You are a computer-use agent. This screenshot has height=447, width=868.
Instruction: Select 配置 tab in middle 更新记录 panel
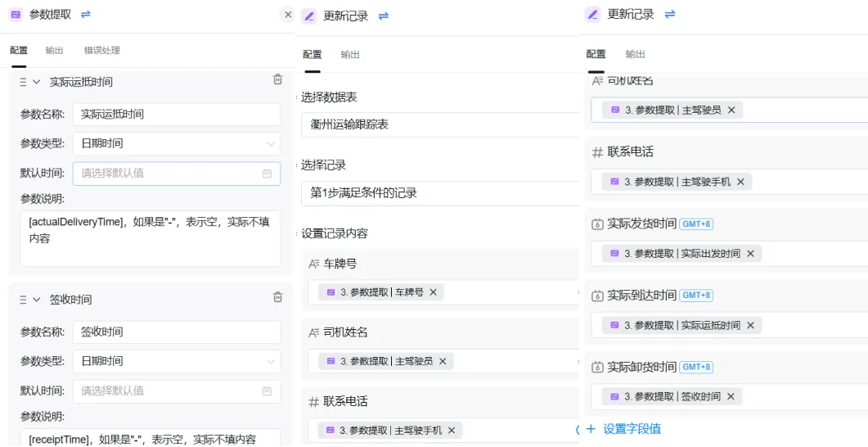tap(313, 54)
